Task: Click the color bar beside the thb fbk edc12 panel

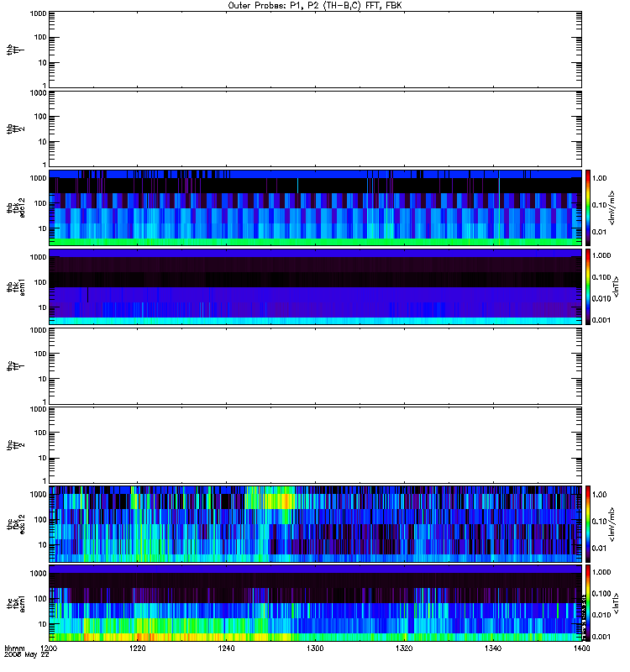Action: click(588, 207)
